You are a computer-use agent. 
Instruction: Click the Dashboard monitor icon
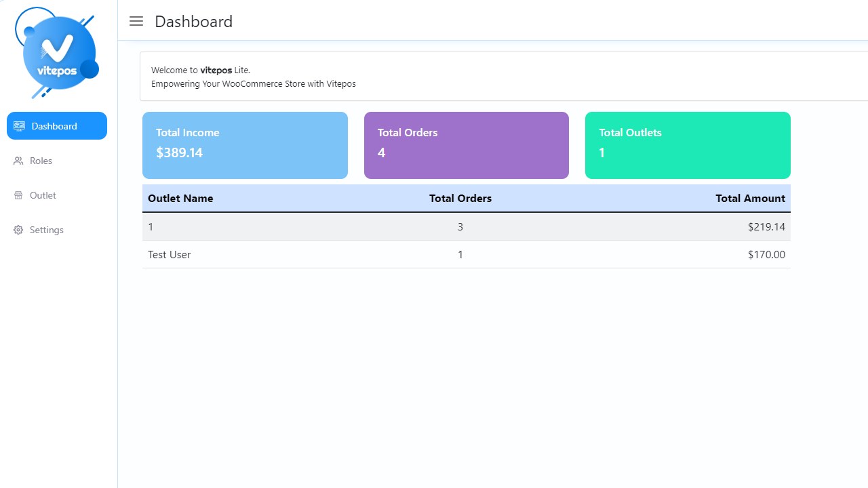point(19,125)
